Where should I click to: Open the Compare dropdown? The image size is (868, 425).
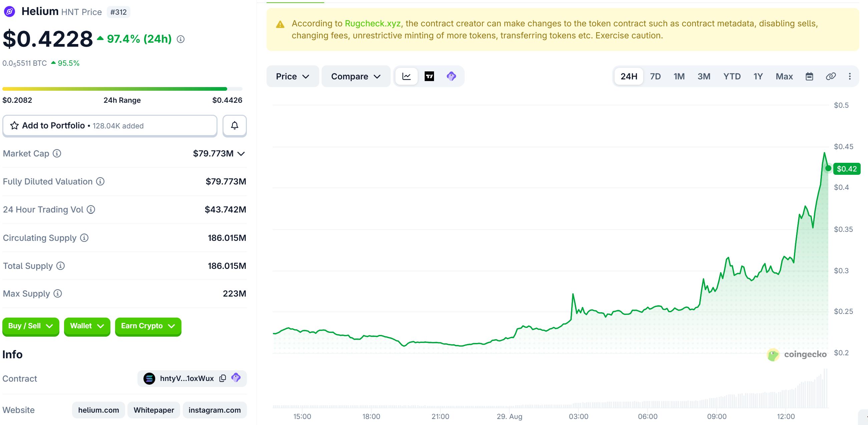[x=356, y=76]
